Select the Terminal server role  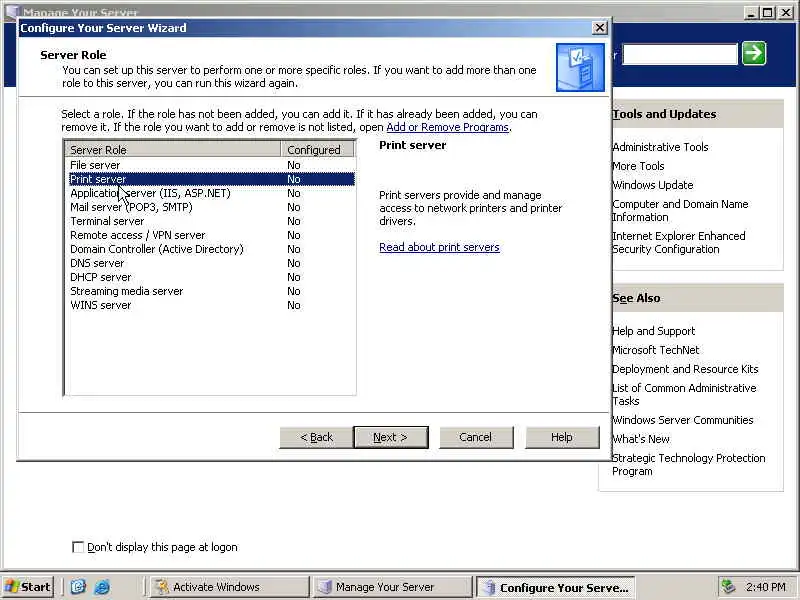click(x=210, y=221)
